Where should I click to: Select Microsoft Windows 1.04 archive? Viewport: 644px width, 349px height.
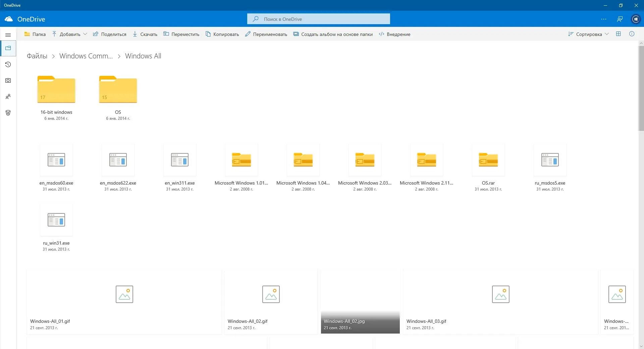303,167
